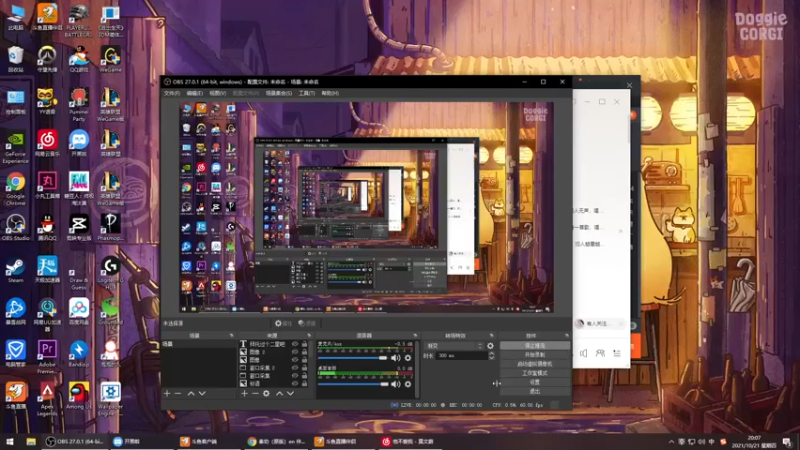Open the 帮助(H) menu in OBS
The height and width of the screenshot is (450, 800).
click(330, 93)
